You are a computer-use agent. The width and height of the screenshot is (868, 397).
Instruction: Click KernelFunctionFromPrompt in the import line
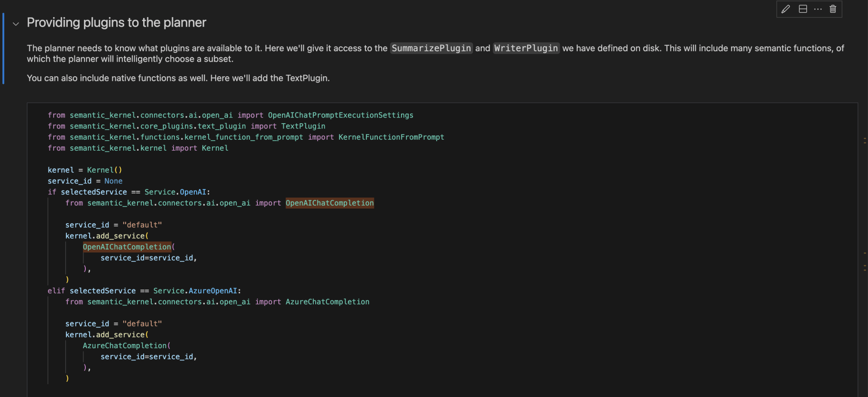pyautogui.click(x=391, y=137)
